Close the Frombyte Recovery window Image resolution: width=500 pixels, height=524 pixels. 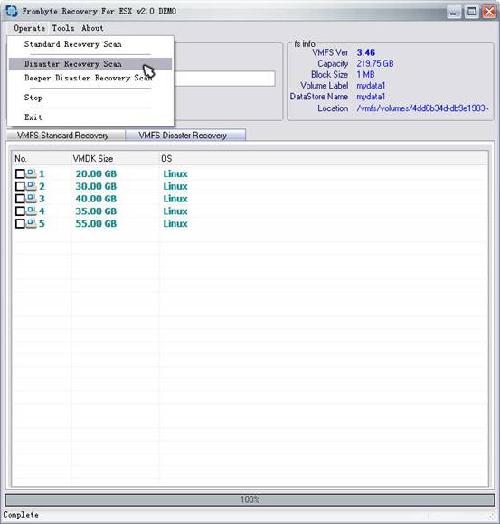pyautogui.click(x=489, y=12)
